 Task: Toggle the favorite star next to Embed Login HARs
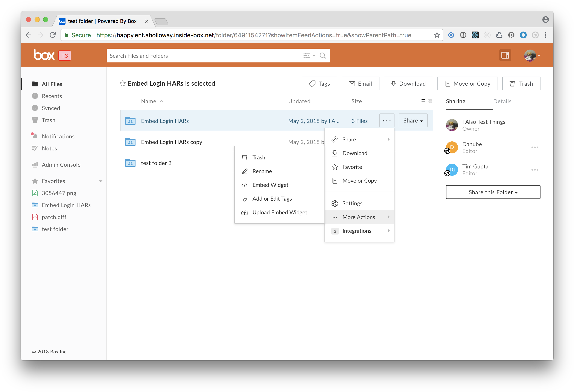122,83
